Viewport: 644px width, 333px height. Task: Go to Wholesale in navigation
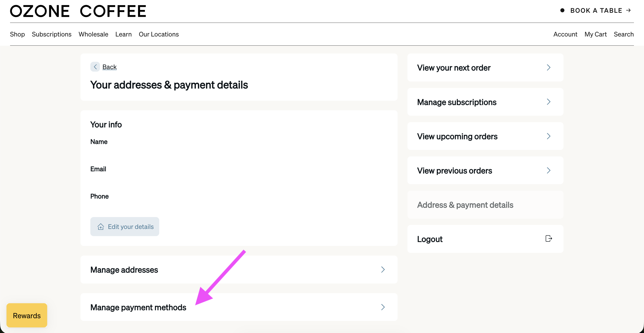point(93,34)
